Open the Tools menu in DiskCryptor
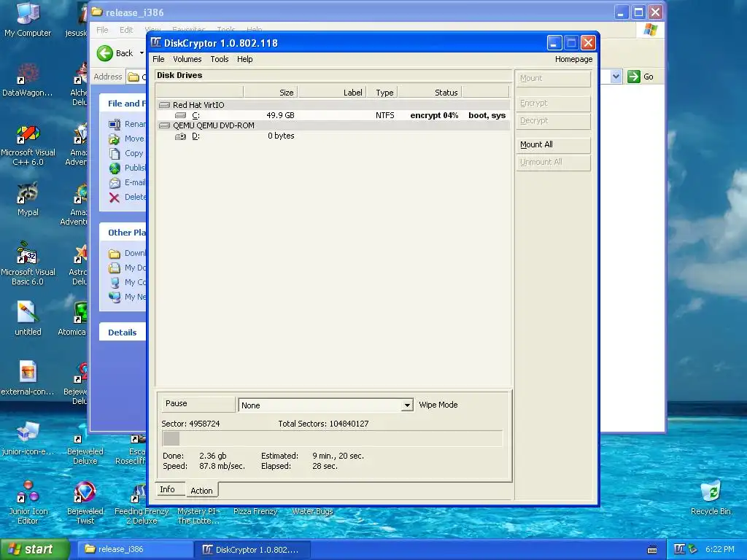 219,59
